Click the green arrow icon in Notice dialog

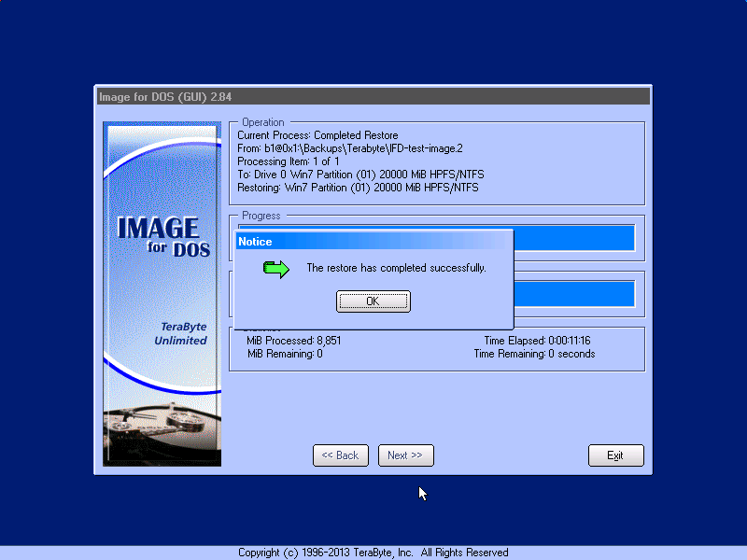(x=276, y=269)
